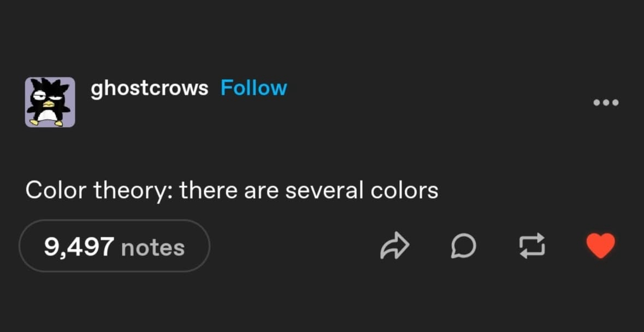Unlike the post via red heart
Viewport: 644px width, 332px height.
coord(600,246)
